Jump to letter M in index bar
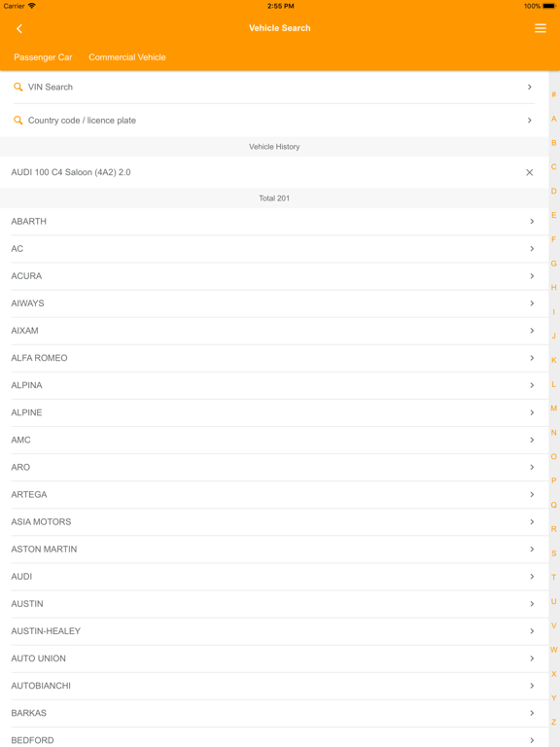 point(554,409)
